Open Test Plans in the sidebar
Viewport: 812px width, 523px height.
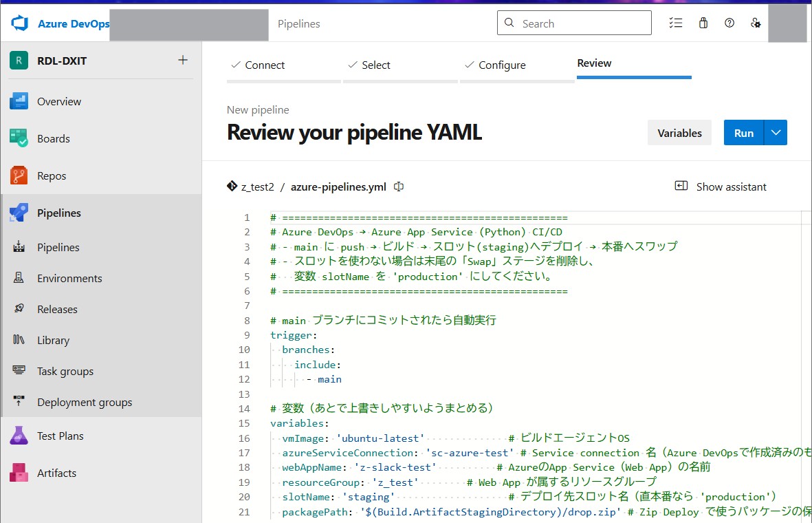[x=60, y=436]
